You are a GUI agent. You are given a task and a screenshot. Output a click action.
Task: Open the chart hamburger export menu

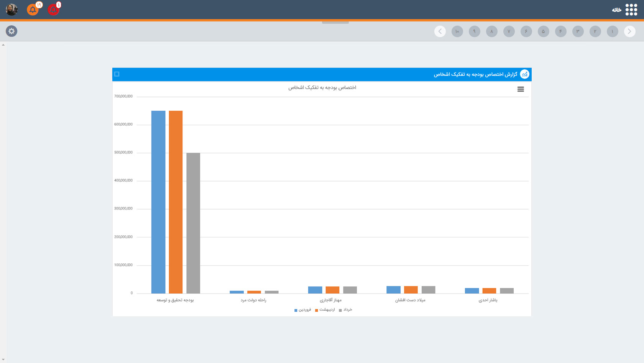pos(521,89)
